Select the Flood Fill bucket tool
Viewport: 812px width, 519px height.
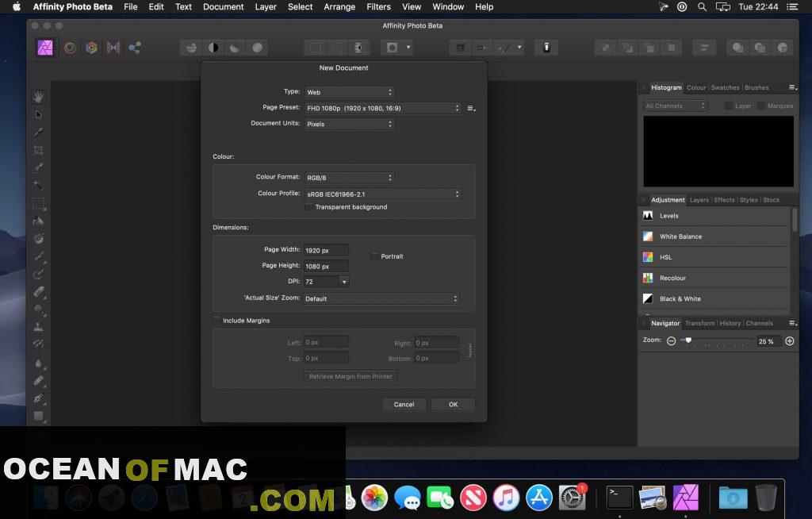pyautogui.click(x=38, y=221)
